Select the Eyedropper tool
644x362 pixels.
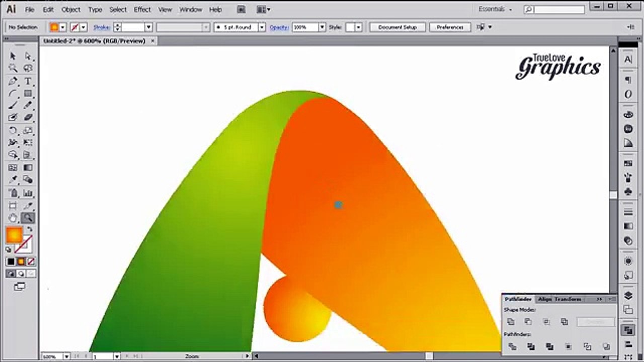(13, 179)
